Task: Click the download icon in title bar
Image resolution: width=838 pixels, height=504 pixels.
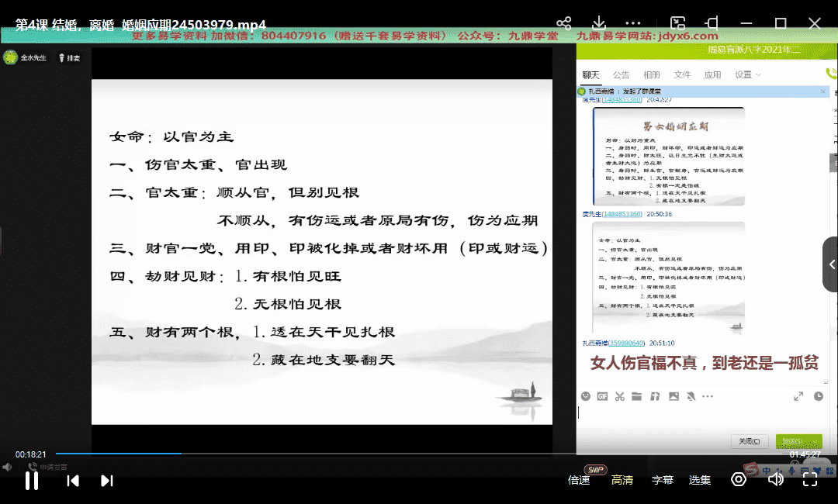Action: coord(599,23)
